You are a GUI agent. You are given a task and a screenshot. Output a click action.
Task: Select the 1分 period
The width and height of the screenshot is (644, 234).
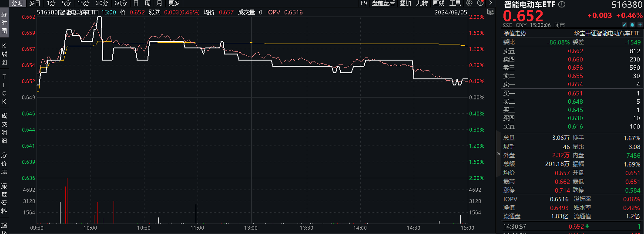(x=51, y=3)
